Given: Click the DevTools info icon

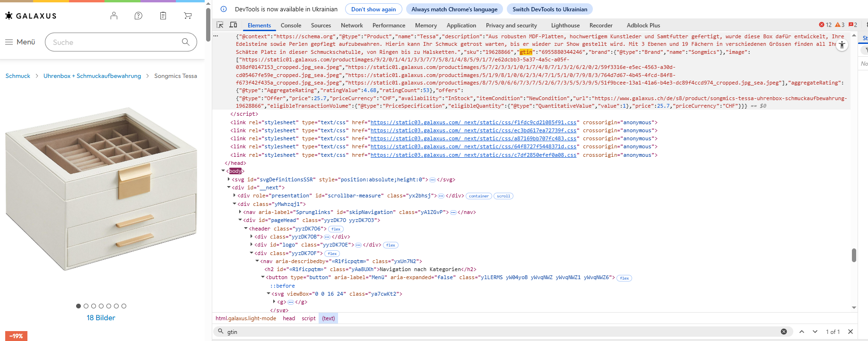Looking at the screenshot, I should (x=224, y=9).
